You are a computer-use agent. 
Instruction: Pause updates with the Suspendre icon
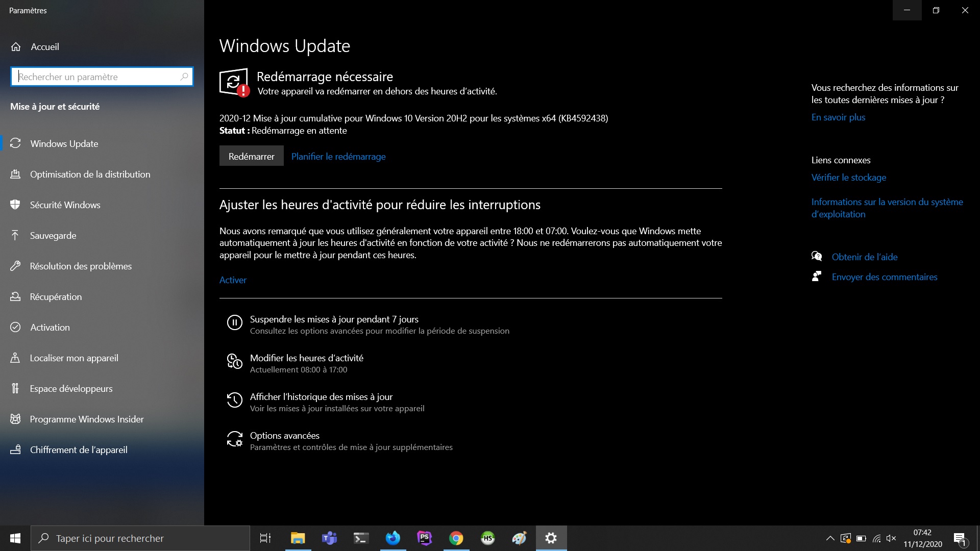tap(234, 322)
